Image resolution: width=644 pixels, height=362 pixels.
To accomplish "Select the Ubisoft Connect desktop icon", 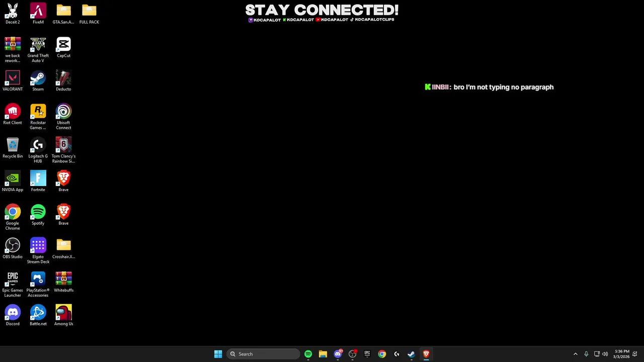I will 63,117.
